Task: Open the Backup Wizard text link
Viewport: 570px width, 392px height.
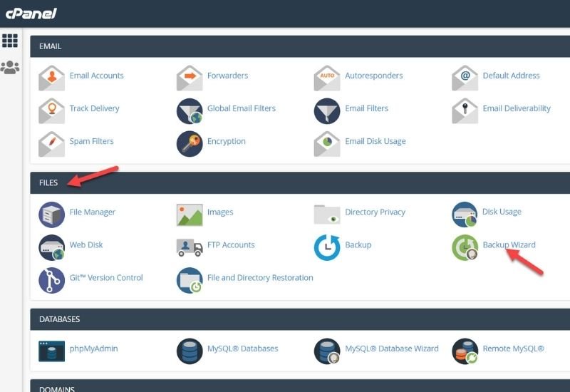Action: click(509, 244)
